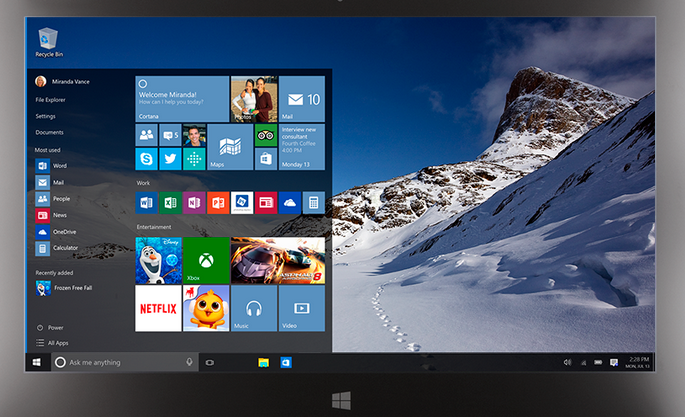This screenshot has height=417, width=685.
Task: Open the Store tile
Action: [x=266, y=159]
